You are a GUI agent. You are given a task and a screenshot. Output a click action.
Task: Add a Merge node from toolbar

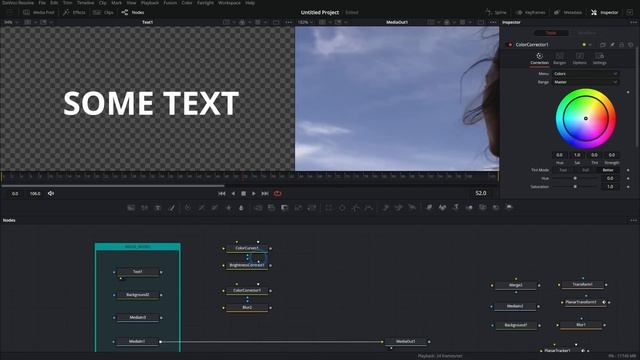(x=258, y=208)
